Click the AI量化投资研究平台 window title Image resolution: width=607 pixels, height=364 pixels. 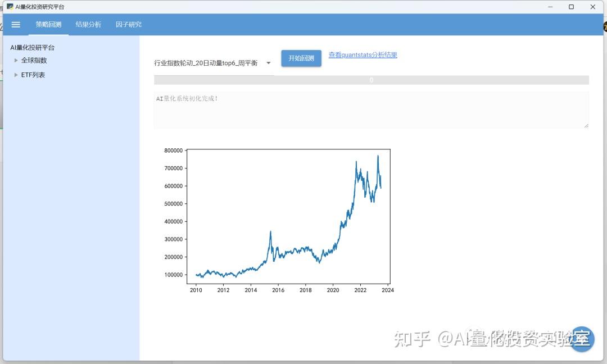(x=40, y=7)
